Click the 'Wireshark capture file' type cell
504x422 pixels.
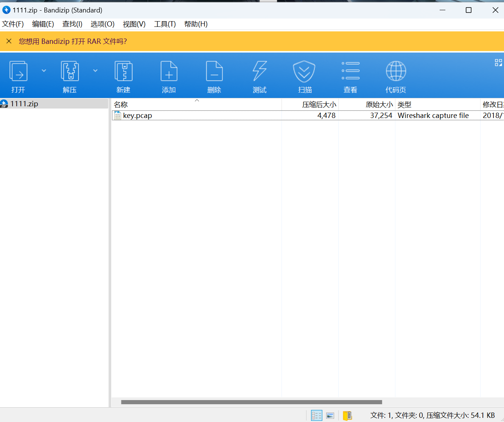[x=433, y=115]
